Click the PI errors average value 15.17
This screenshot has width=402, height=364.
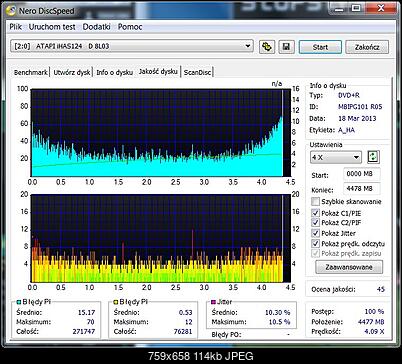[x=86, y=313]
